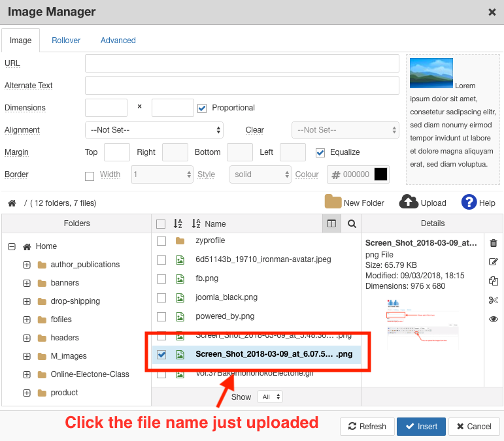Switch to the Advanced tab

coord(118,41)
